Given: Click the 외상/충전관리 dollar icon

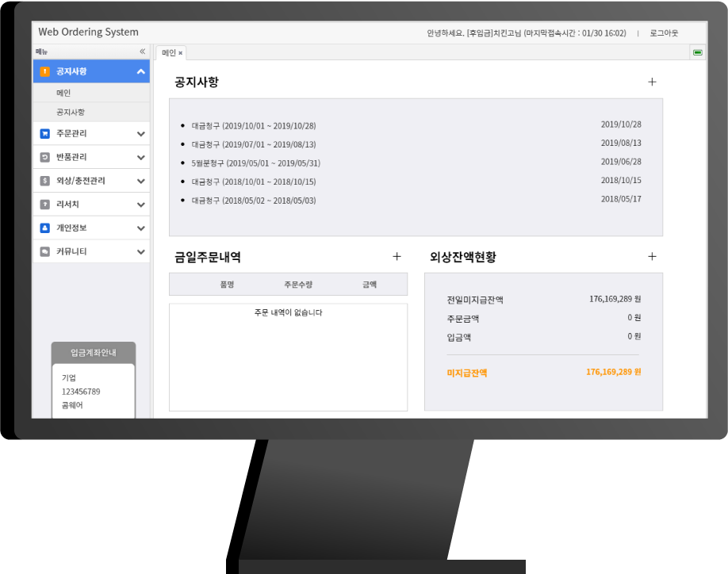Looking at the screenshot, I should [44, 181].
